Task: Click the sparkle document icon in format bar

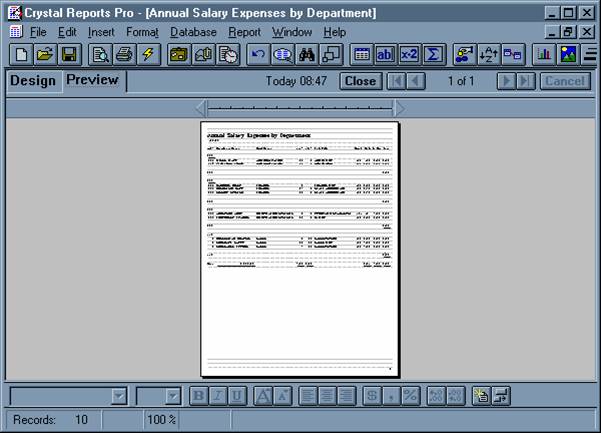Action: [x=481, y=396]
